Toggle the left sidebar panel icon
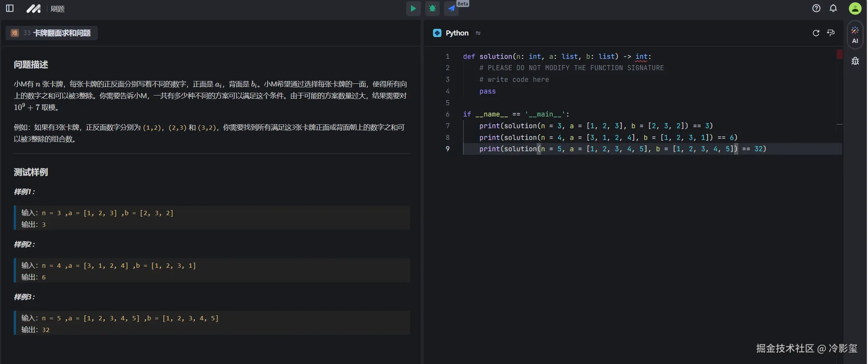The width and height of the screenshot is (868, 364). [x=10, y=8]
